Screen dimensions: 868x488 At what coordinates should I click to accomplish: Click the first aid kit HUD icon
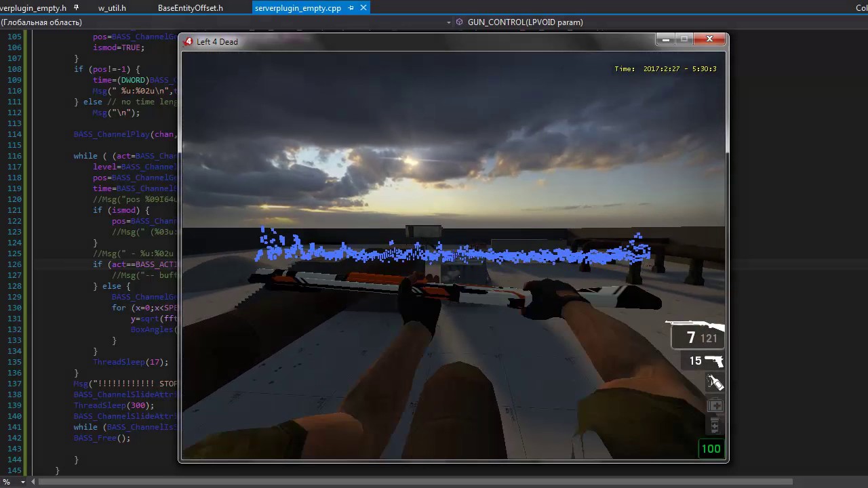[715, 406]
